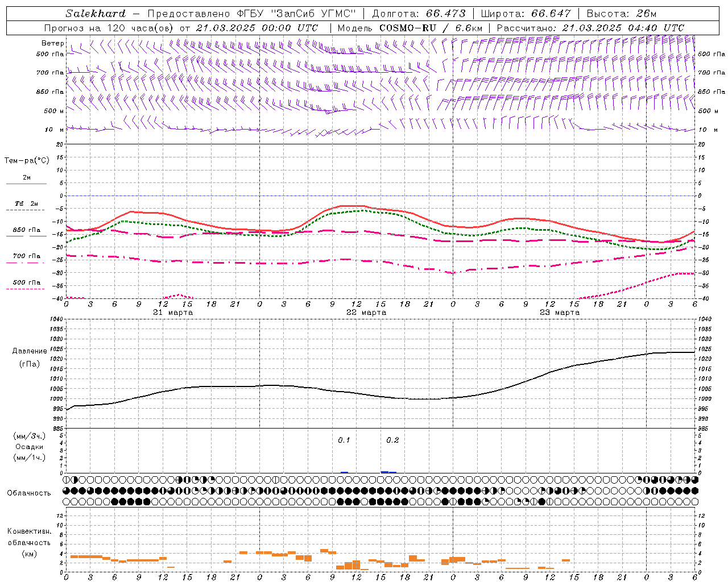Click the "Облачность" cloud cover label
This screenshot has width=728, height=582.
click(29, 493)
